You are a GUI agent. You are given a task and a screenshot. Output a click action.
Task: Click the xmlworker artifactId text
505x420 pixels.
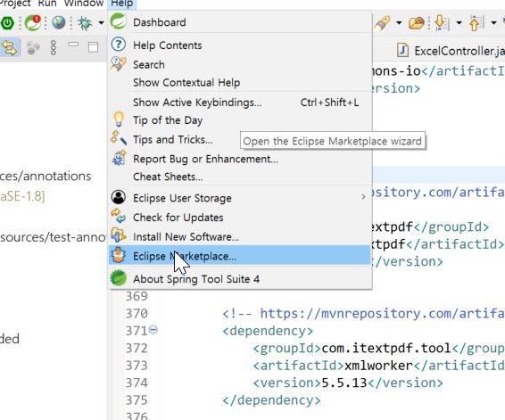(x=378, y=366)
